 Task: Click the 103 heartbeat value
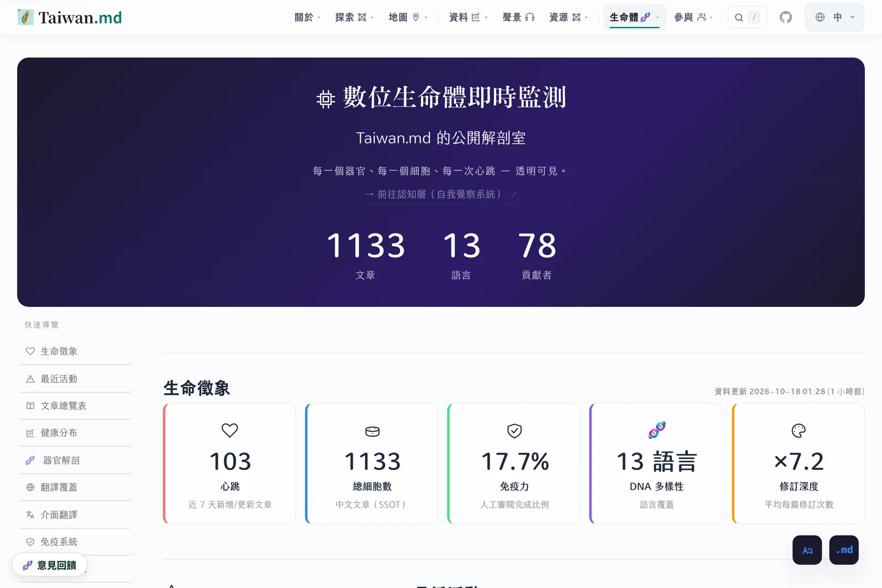pos(230,461)
